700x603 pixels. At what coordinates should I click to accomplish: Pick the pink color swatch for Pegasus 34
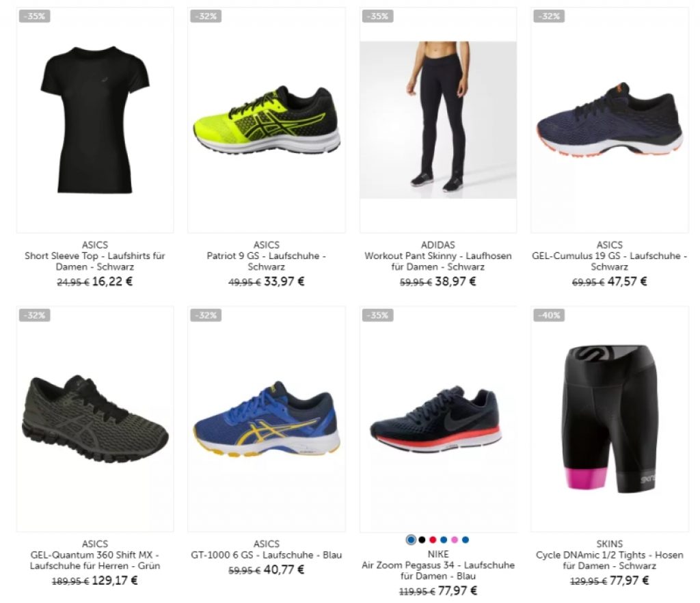(455, 539)
